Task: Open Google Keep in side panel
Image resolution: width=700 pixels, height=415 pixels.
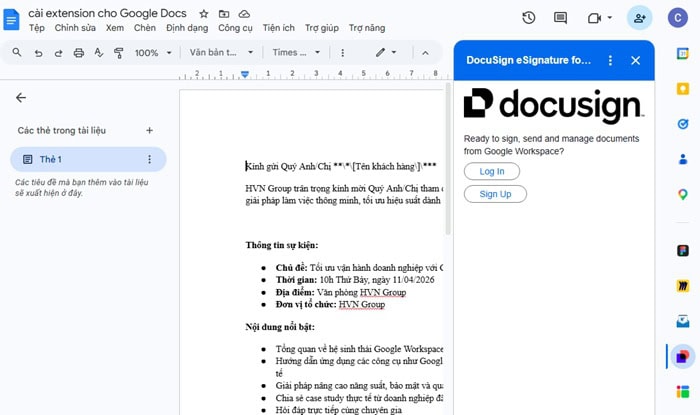Action: tap(682, 88)
